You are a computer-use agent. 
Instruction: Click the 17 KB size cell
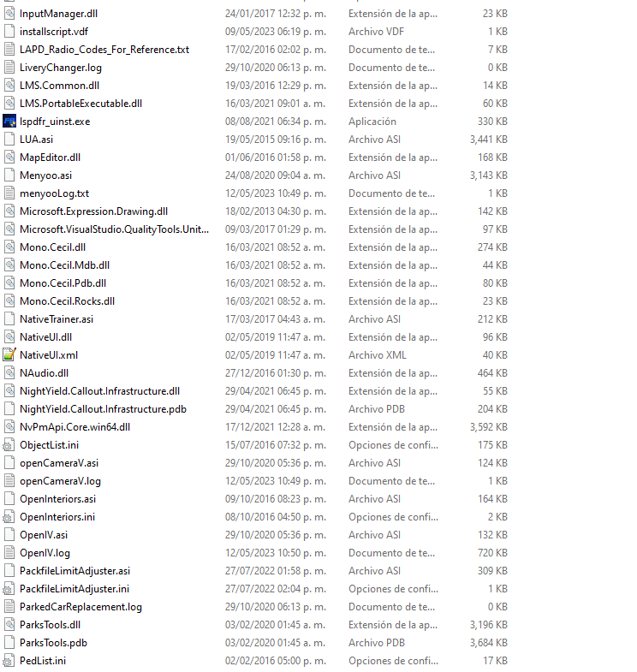point(495,661)
